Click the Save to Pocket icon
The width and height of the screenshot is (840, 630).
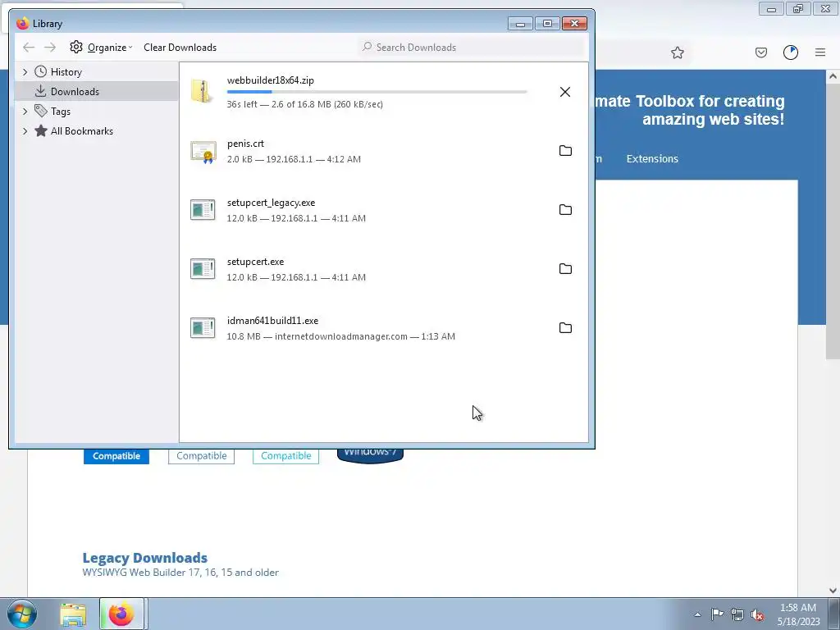point(760,52)
